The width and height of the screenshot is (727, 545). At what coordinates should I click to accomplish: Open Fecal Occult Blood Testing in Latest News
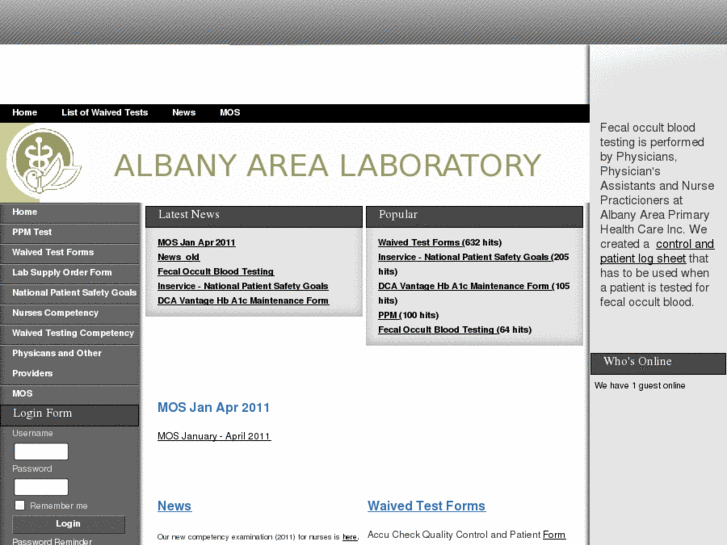pos(216,272)
